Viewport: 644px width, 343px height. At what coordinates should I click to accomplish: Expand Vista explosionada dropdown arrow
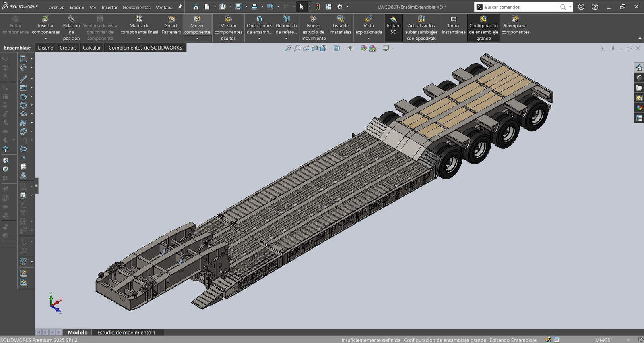369,39
